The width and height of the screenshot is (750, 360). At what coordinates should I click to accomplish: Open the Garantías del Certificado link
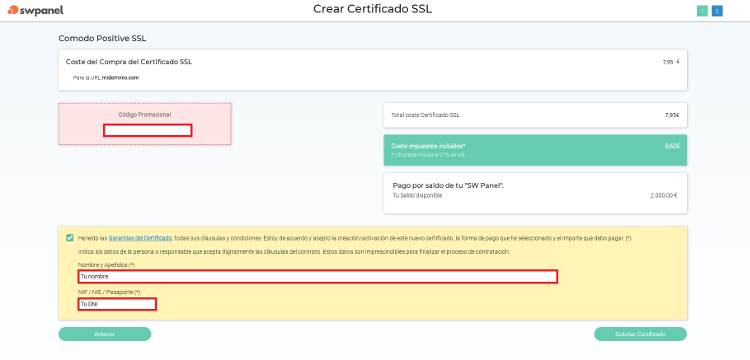click(140, 238)
